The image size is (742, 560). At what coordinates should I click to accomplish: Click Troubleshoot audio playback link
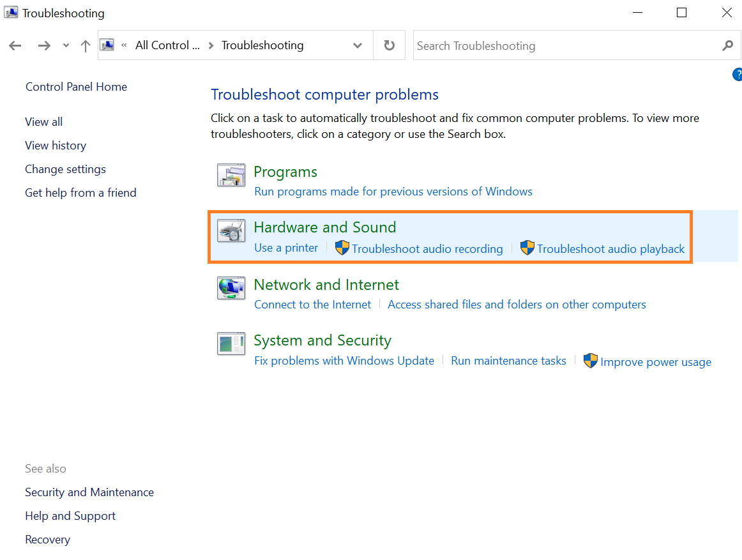coord(610,249)
